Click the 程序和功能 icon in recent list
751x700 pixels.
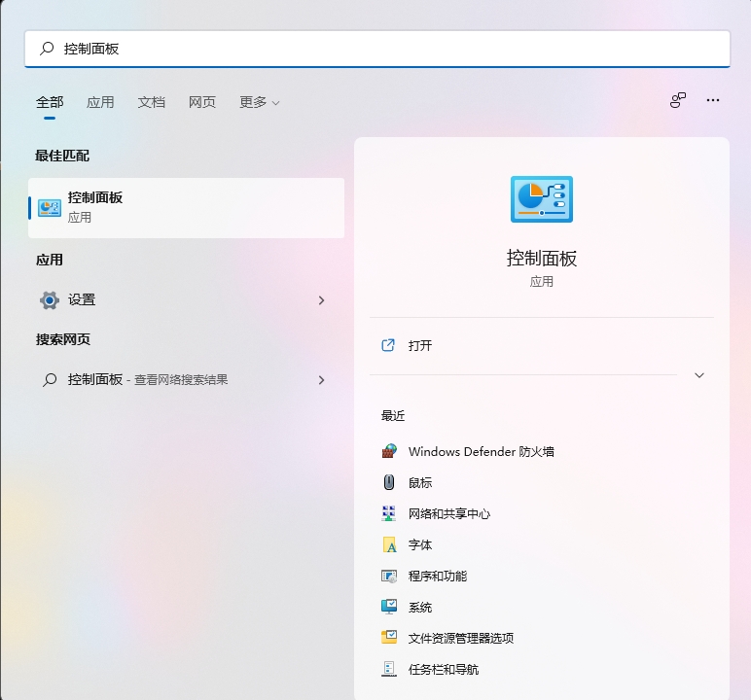coord(389,576)
